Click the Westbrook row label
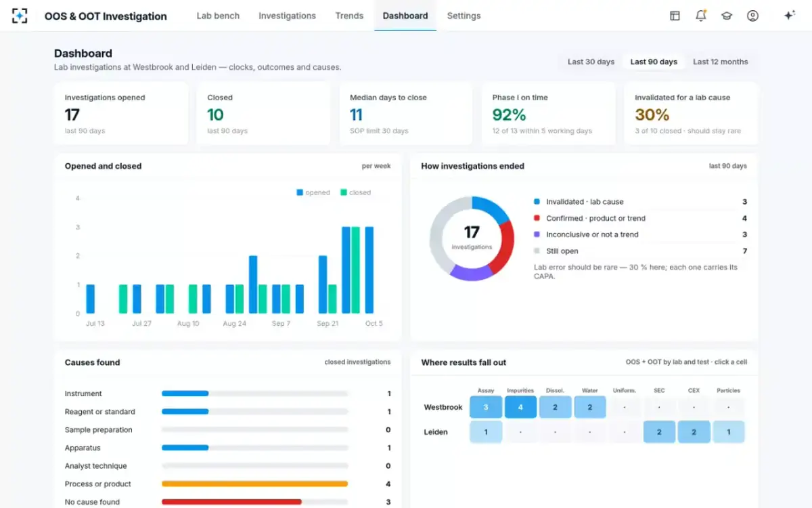Viewport: 812px width, 508px height. click(443, 407)
